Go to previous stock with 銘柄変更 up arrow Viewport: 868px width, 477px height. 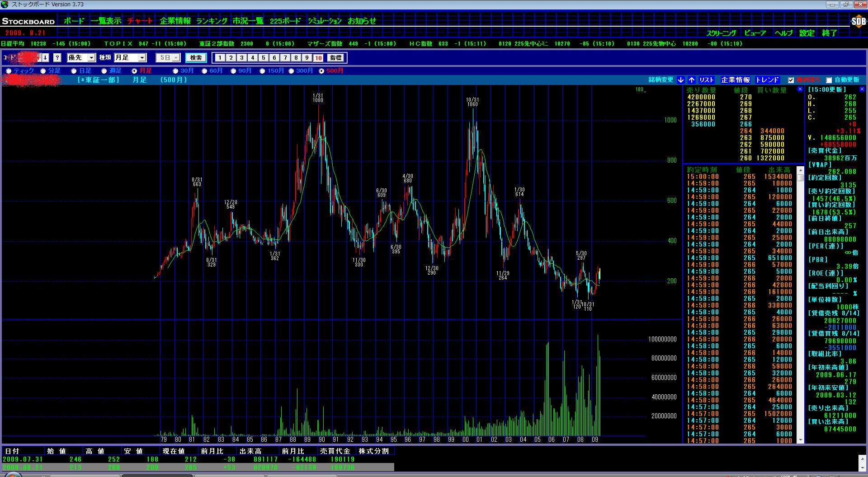click(x=692, y=80)
